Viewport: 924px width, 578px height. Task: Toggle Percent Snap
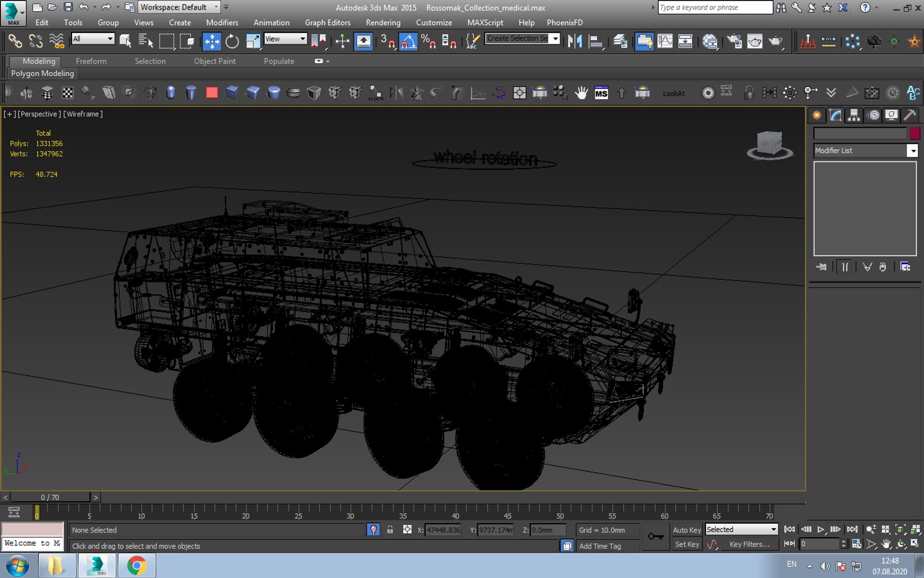pyautogui.click(x=428, y=41)
